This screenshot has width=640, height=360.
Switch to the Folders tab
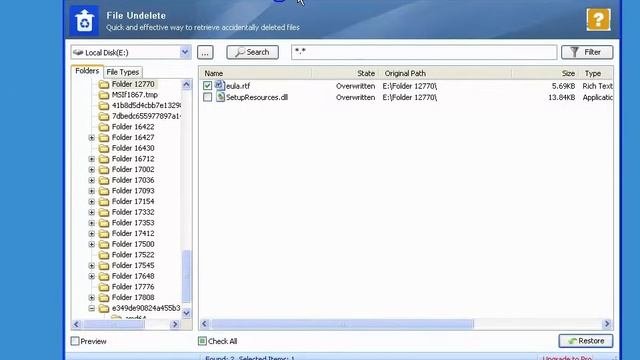tap(87, 71)
